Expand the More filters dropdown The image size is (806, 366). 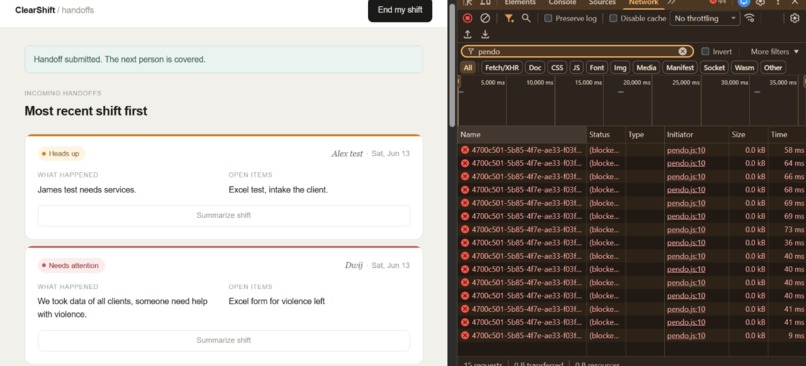pos(775,51)
